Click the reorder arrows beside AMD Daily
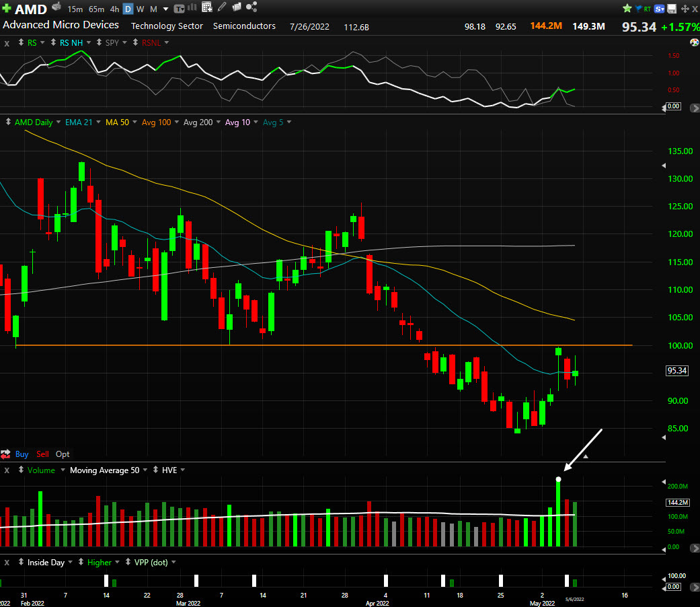 click(8, 122)
